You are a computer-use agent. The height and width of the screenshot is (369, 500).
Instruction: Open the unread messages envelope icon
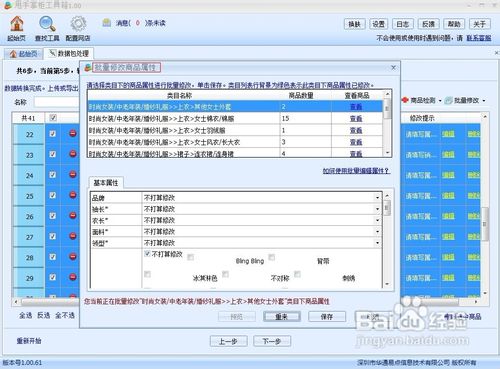[107, 23]
